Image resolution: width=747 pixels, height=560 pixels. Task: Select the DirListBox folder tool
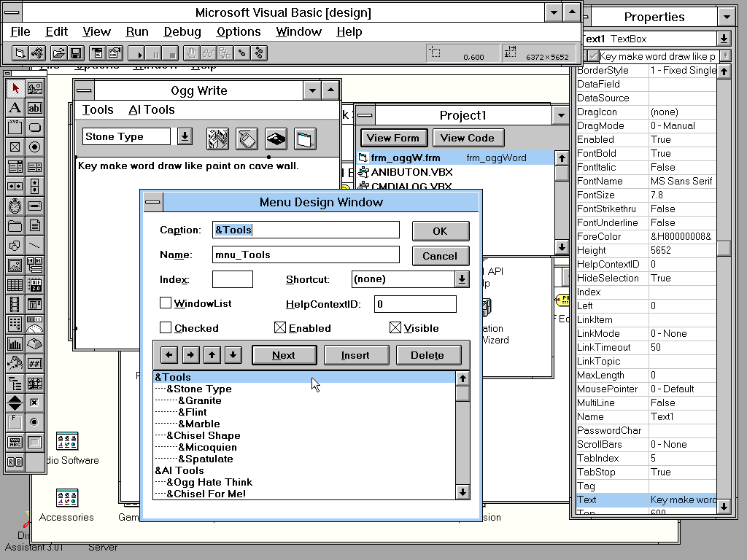pos(15,226)
